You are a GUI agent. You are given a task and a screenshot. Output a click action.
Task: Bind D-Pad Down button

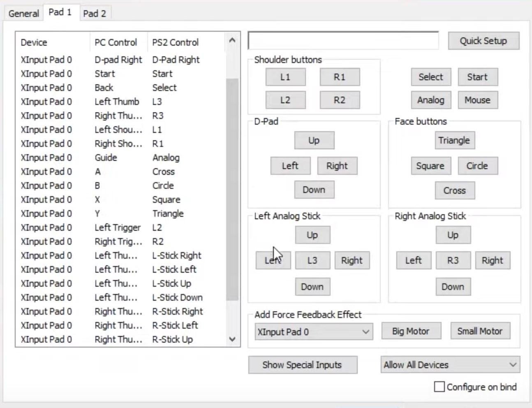314,190
